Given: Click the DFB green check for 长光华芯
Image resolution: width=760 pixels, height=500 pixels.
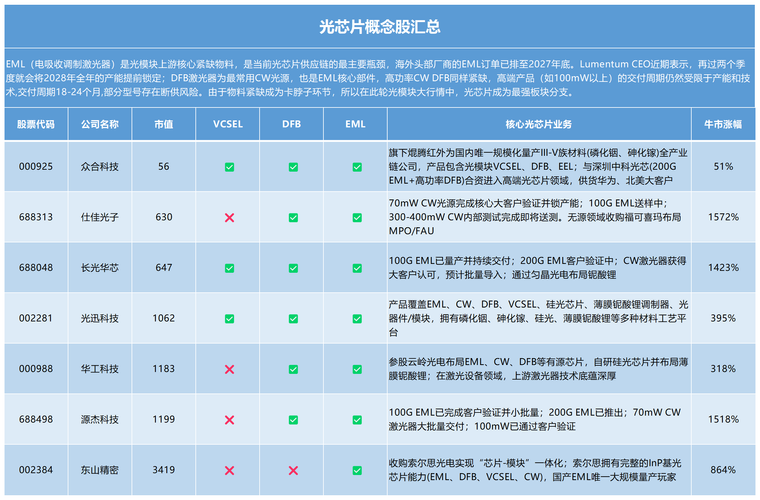Looking at the screenshot, I should 293,268.
